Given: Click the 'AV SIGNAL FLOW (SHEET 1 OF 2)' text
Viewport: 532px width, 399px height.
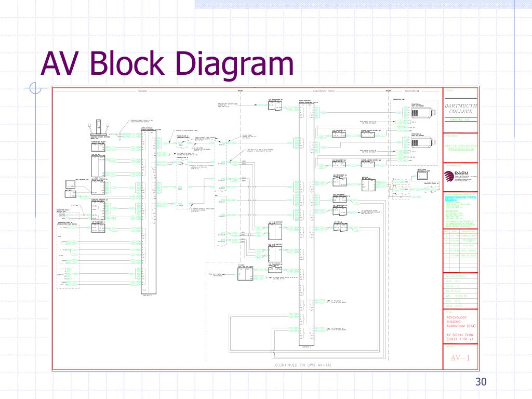Looking at the screenshot, I should 460,337.
